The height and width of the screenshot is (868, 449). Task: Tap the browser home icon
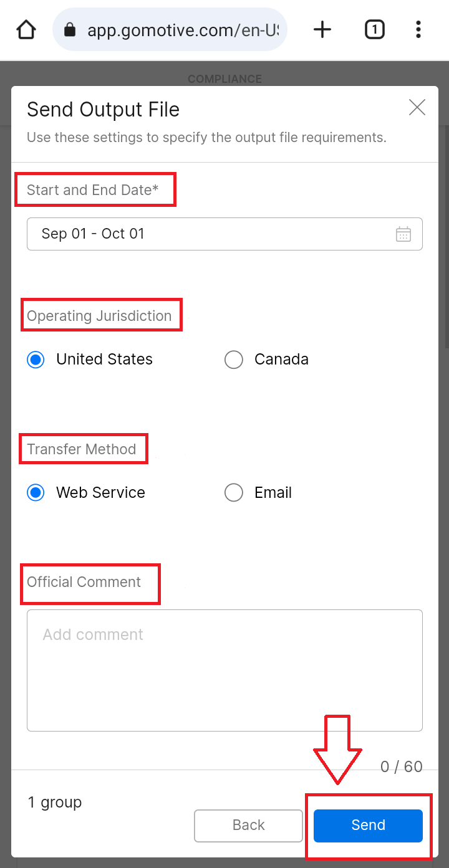pyautogui.click(x=26, y=29)
